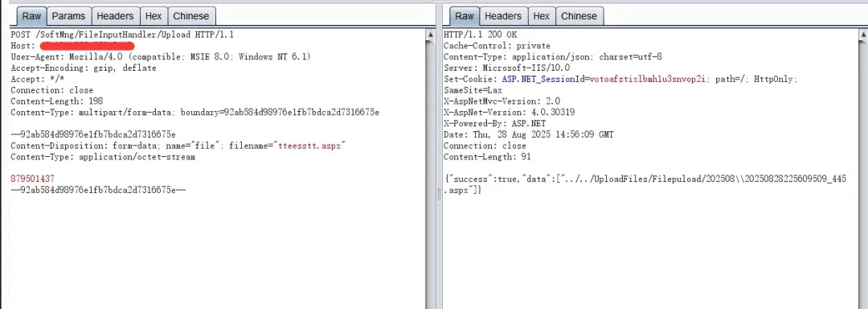Click the Content-Length: 91 line
868x309 pixels.
(x=487, y=156)
